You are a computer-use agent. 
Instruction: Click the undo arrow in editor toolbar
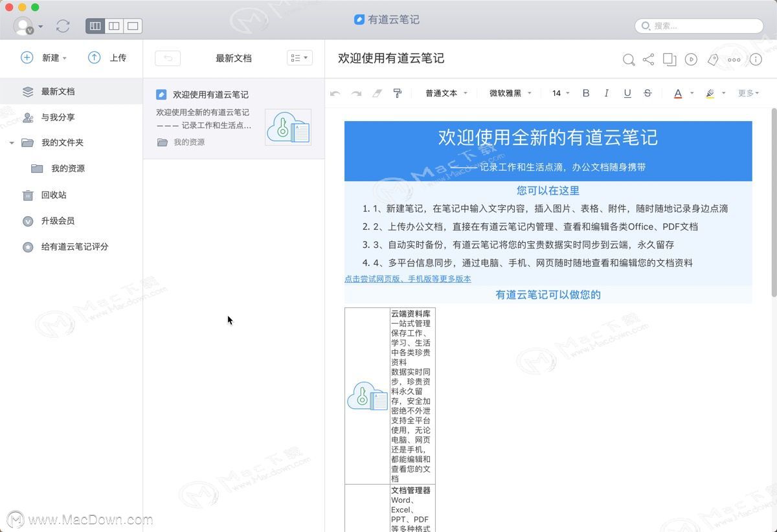(x=335, y=93)
